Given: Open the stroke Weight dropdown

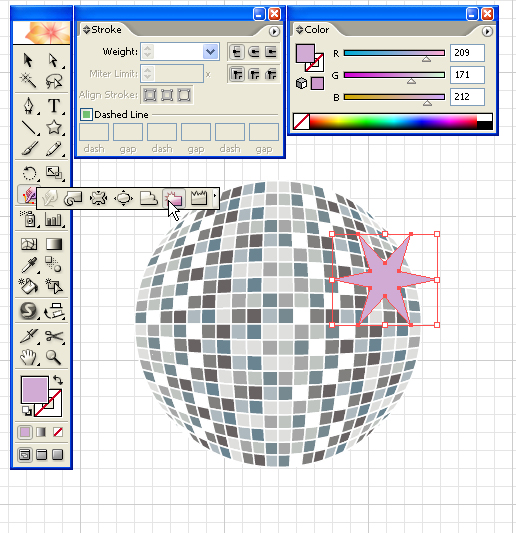Looking at the screenshot, I should 210,52.
